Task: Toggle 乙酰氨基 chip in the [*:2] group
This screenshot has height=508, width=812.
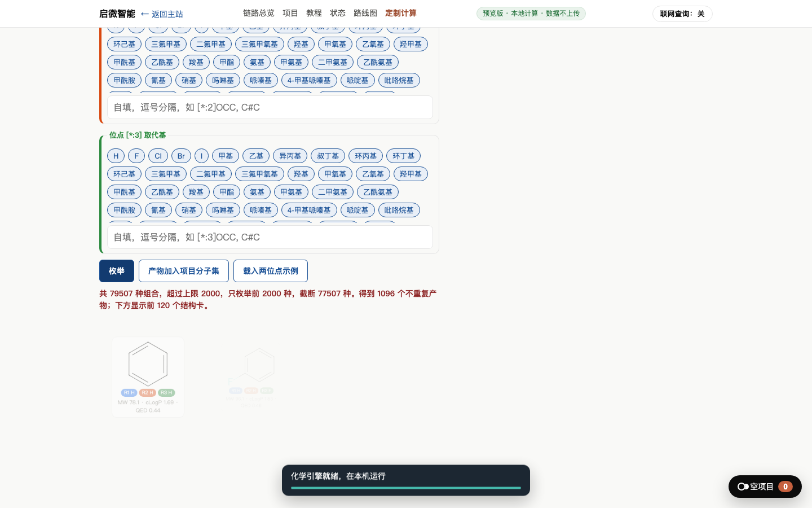Action: point(378,62)
